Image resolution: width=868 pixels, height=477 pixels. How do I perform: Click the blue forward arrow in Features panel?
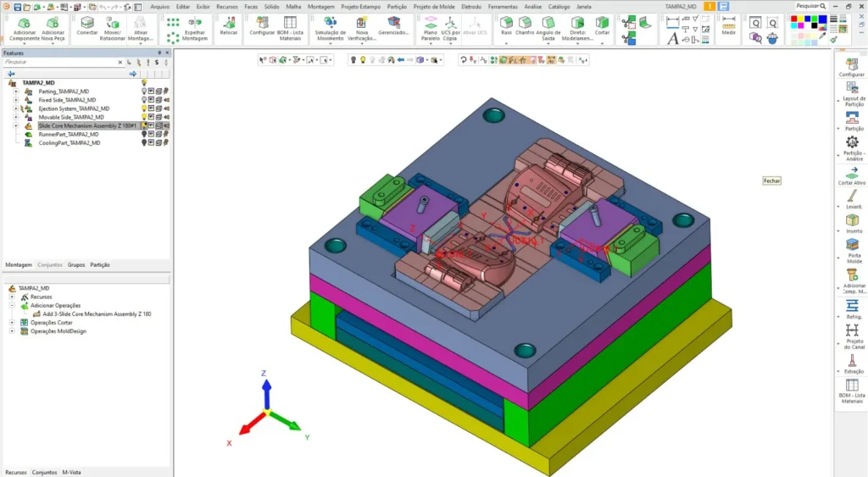click(133, 74)
